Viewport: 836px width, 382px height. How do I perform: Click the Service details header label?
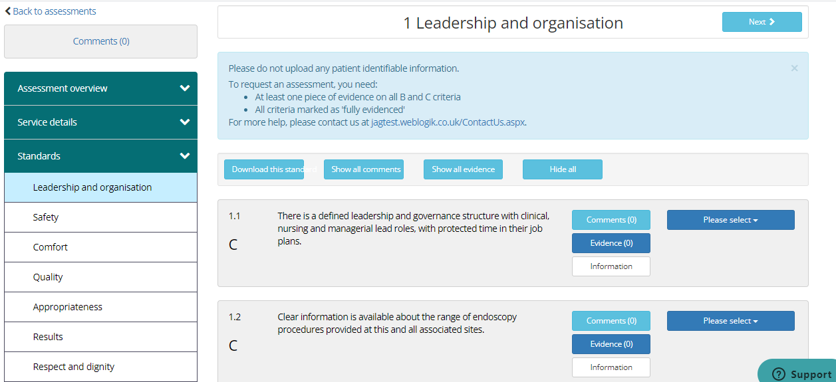[47, 122]
